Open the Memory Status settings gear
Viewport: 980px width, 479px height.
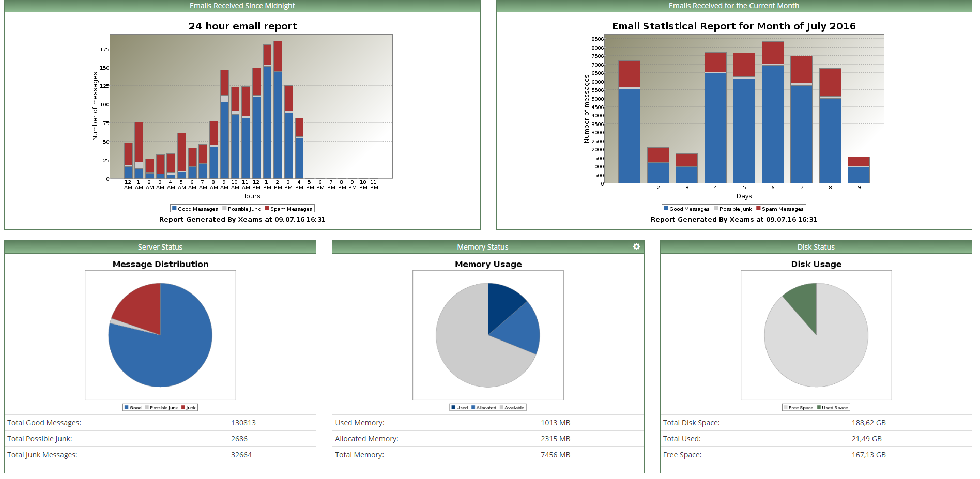[636, 246]
